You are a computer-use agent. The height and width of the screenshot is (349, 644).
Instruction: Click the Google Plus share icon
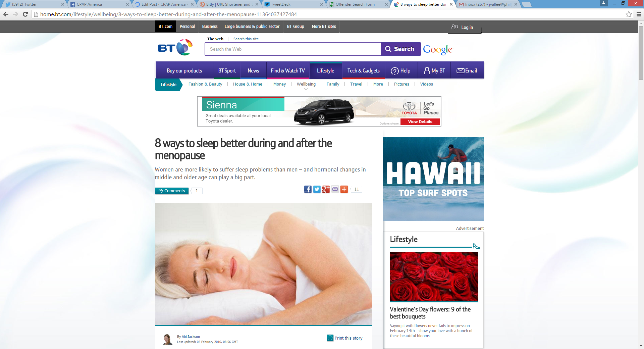[x=326, y=189]
